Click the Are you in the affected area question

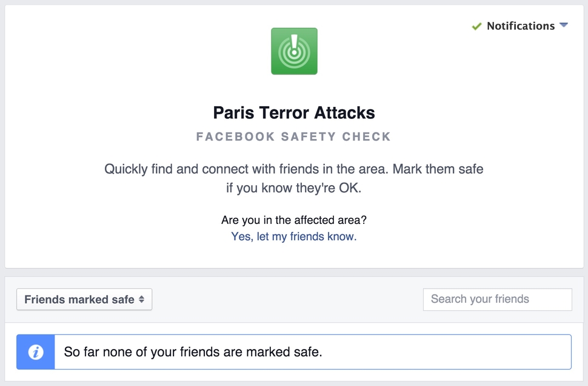tap(294, 220)
